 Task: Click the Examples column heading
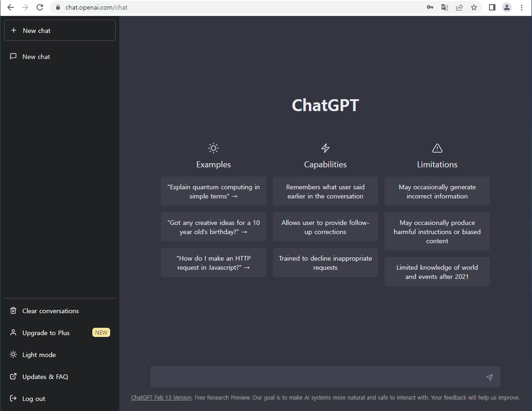tap(213, 165)
